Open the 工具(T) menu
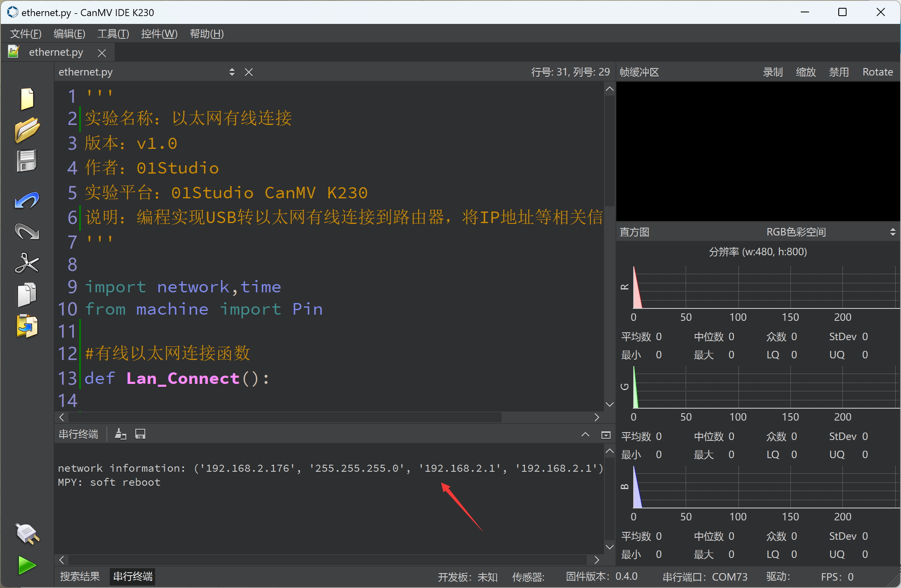Viewport: 901px width, 588px height. click(x=113, y=34)
